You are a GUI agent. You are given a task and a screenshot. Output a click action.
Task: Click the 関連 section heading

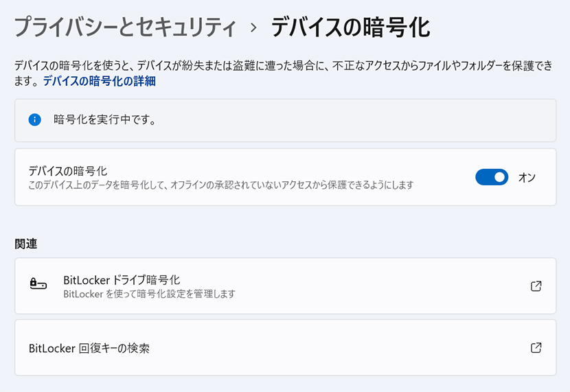coord(26,244)
